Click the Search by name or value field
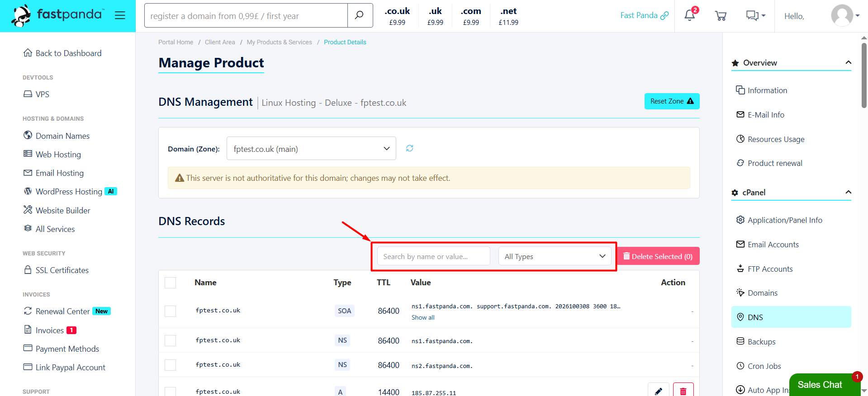868x396 pixels. [434, 256]
